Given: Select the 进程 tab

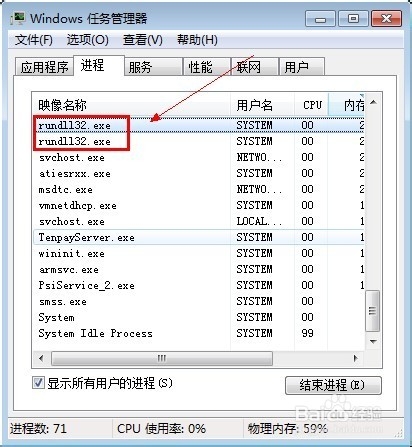Looking at the screenshot, I should tap(99, 66).
